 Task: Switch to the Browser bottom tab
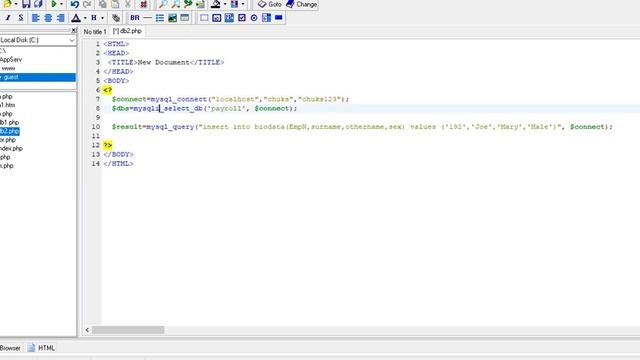[11, 348]
